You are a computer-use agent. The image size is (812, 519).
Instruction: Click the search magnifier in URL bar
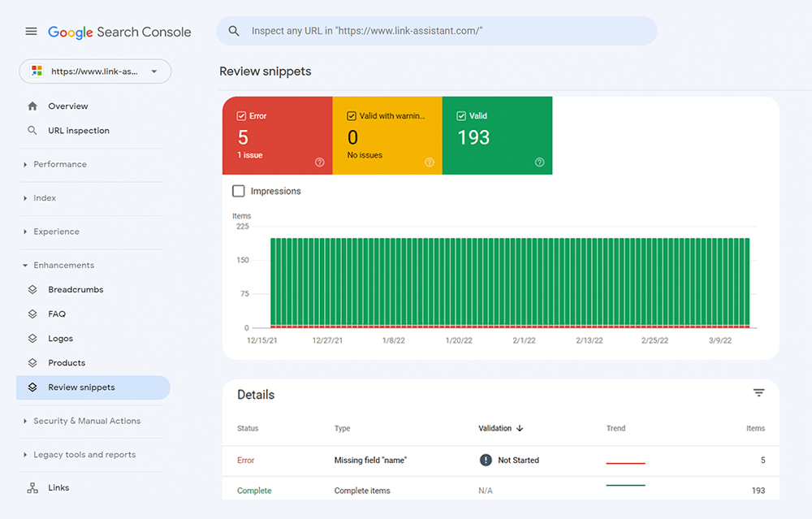[234, 31]
